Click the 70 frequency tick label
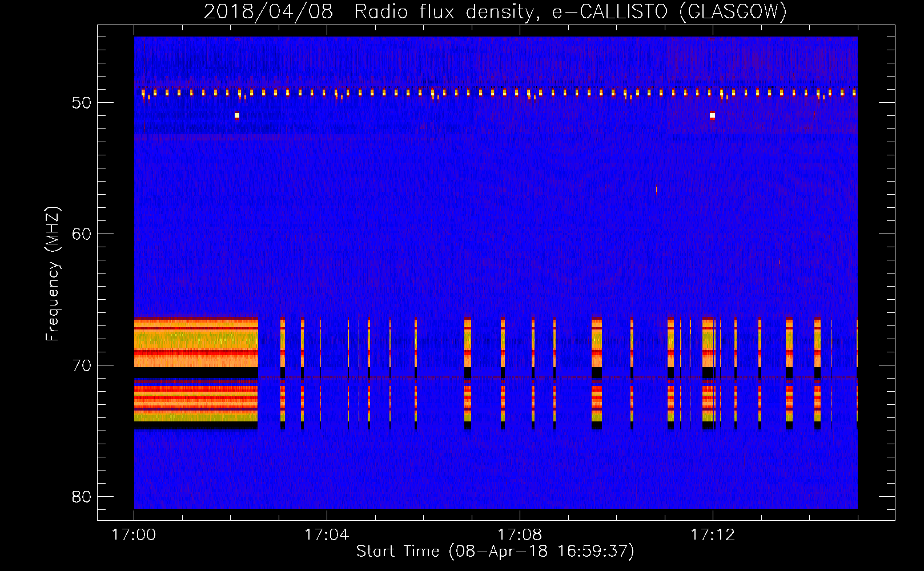 (82, 365)
